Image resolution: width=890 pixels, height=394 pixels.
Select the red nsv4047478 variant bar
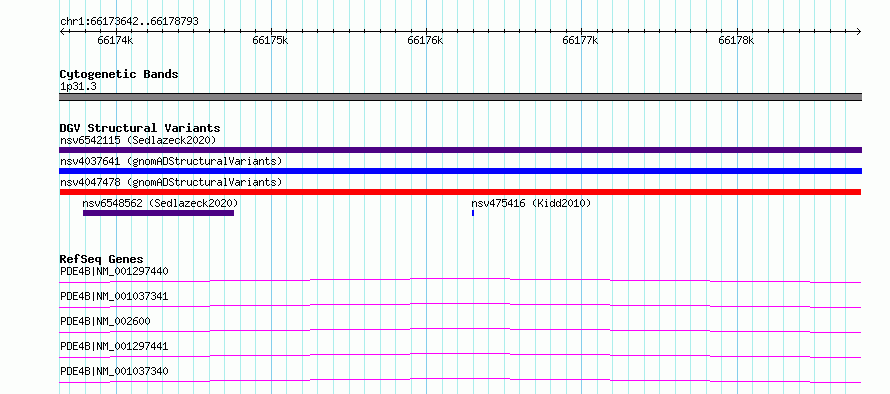tap(460, 192)
